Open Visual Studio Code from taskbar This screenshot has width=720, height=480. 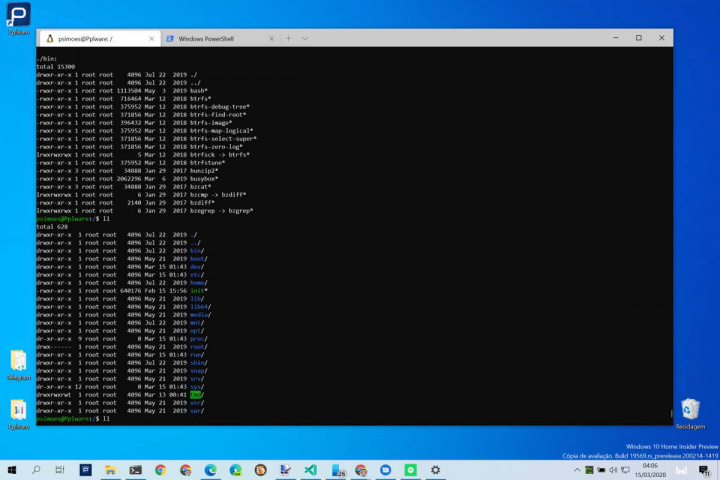(311, 469)
